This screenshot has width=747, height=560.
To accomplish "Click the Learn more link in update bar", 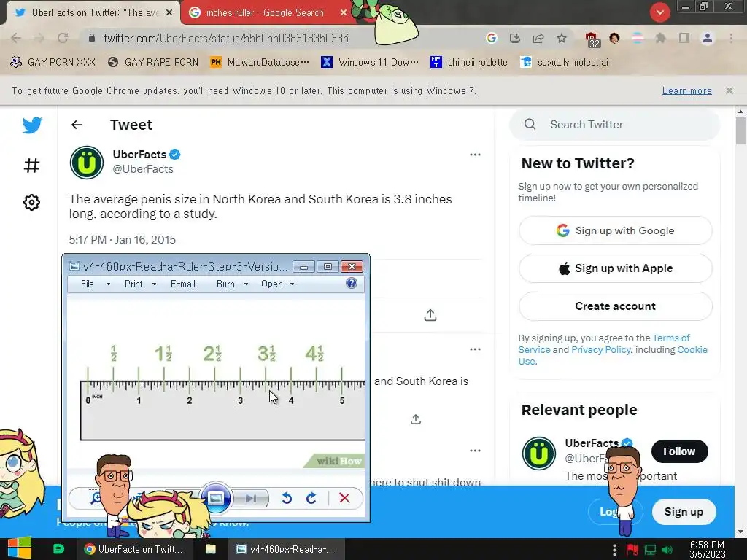I will 686,90.
